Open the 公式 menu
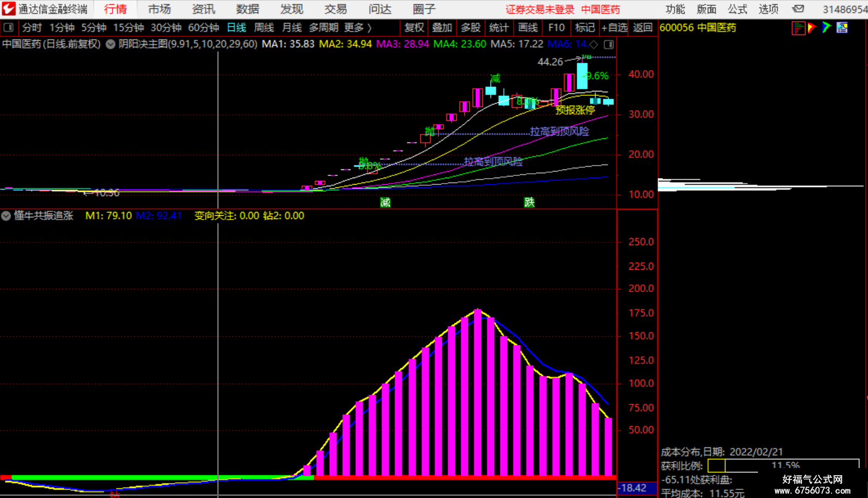This screenshot has height=498, width=868. click(738, 9)
